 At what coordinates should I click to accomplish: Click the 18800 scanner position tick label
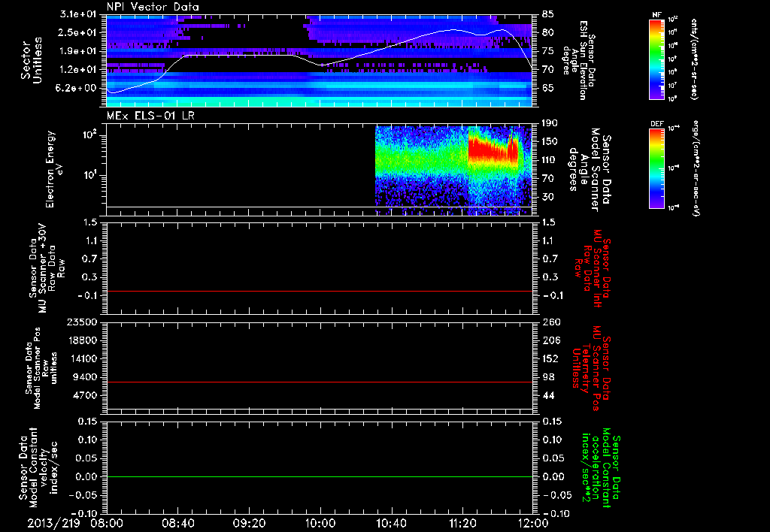coord(83,340)
